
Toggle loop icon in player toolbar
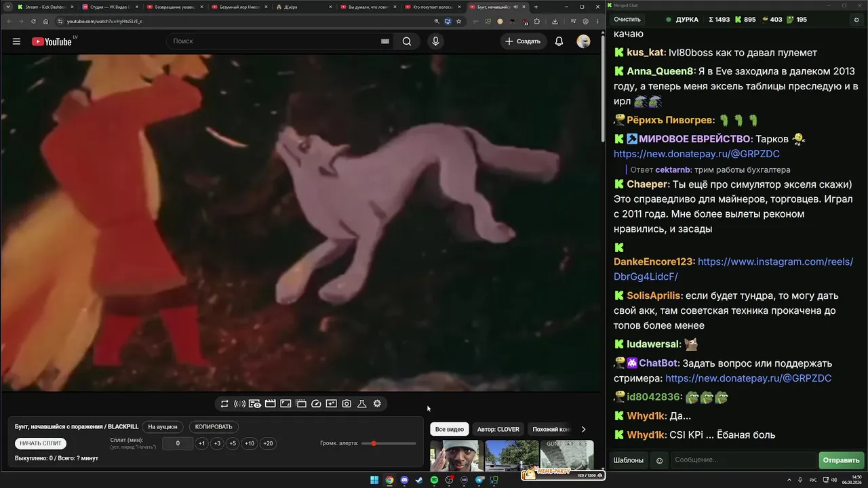224,404
